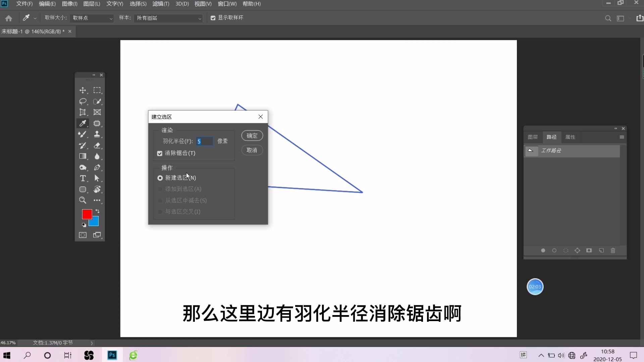This screenshot has width=644, height=362.
Task: Open the 文件 menu
Action: click(24, 4)
